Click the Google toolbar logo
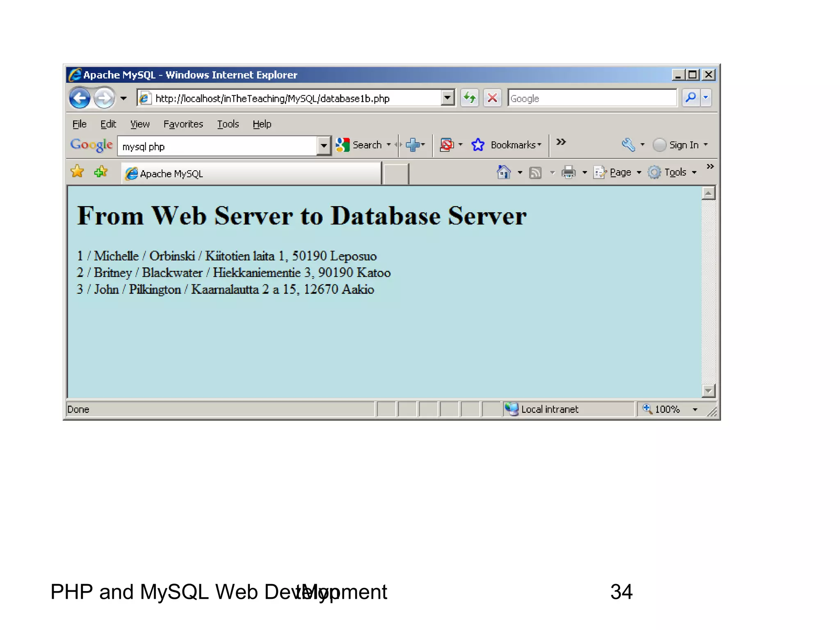This screenshot has height=630, width=840. click(x=91, y=145)
